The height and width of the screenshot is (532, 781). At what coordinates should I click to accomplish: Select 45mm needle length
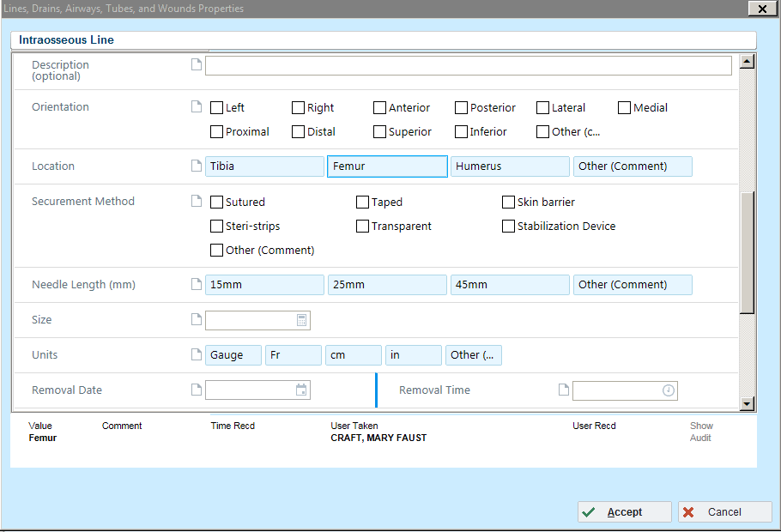(510, 285)
